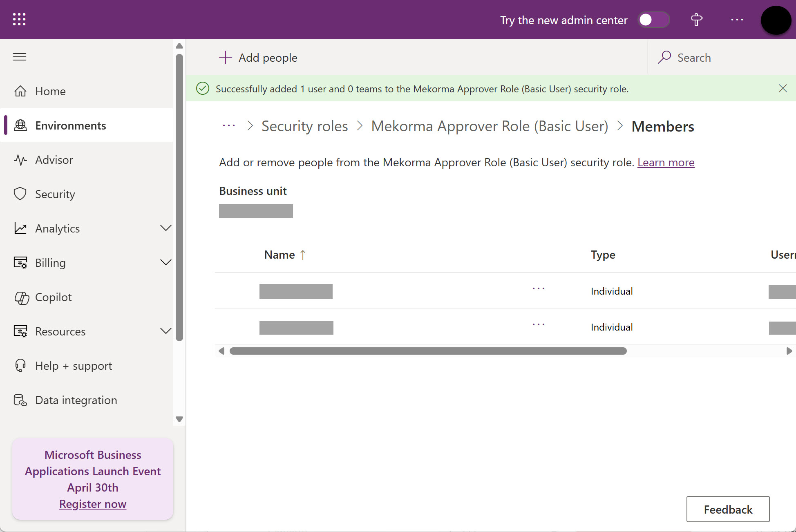Dismiss the success notification banner

point(783,88)
